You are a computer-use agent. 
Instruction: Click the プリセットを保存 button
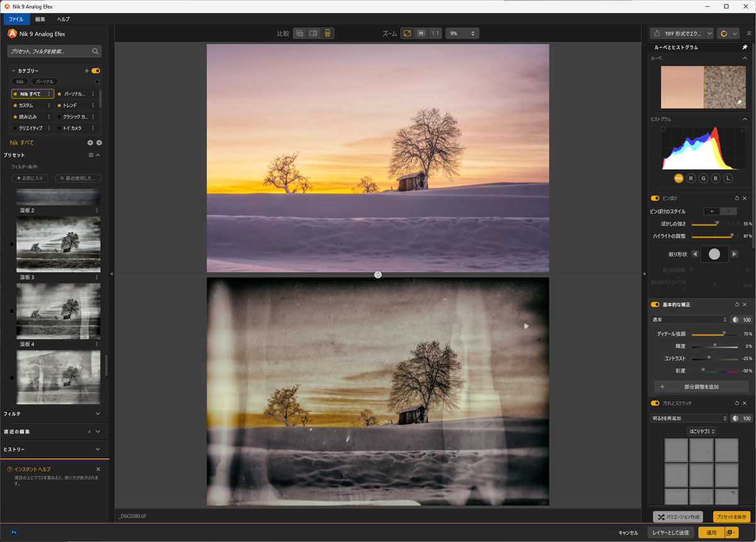tap(731, 517)
